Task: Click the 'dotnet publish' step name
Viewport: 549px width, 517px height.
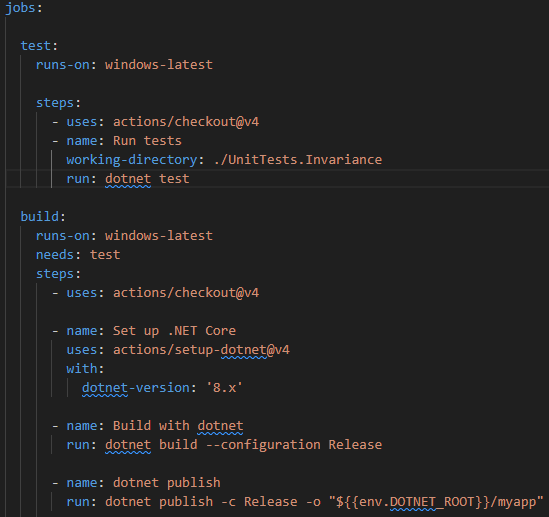Action: click(x=167, y=483)
